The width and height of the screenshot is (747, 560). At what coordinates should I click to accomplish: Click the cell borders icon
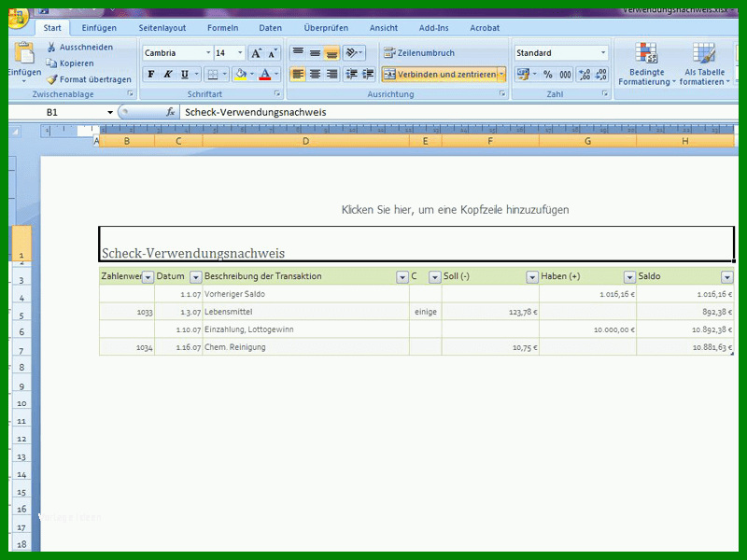[213, 75]
